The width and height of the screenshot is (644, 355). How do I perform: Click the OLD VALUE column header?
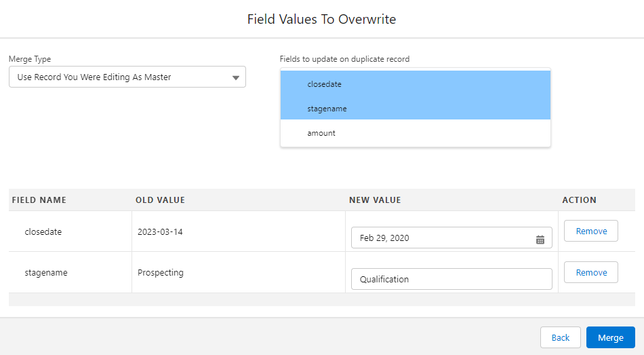point(160,200)
